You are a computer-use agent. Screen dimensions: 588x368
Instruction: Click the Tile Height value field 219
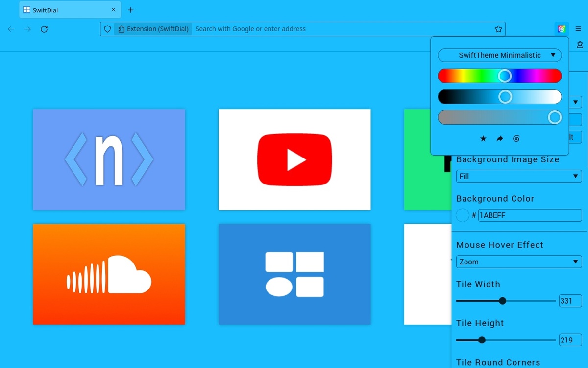pyautogui.click(x=570, y=340)
